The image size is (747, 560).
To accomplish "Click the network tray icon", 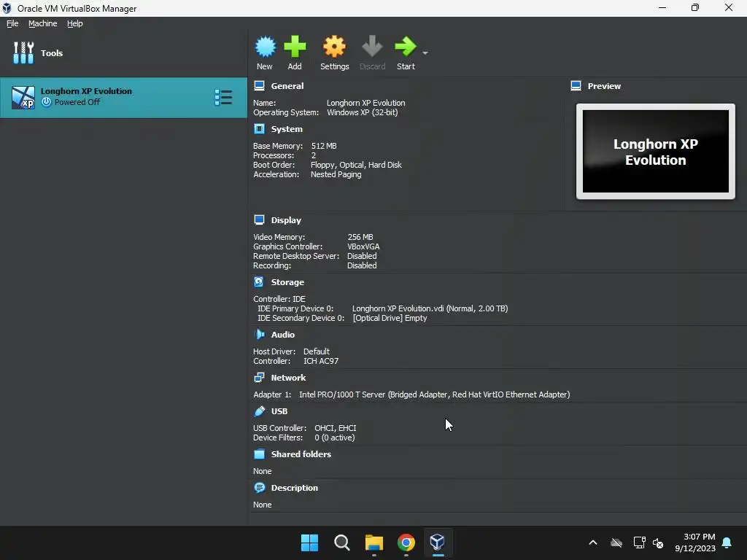I will tap(639, 542).
